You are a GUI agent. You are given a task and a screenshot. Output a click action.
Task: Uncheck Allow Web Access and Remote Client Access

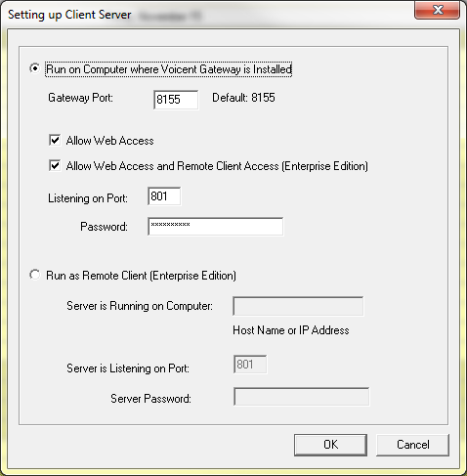55,165
